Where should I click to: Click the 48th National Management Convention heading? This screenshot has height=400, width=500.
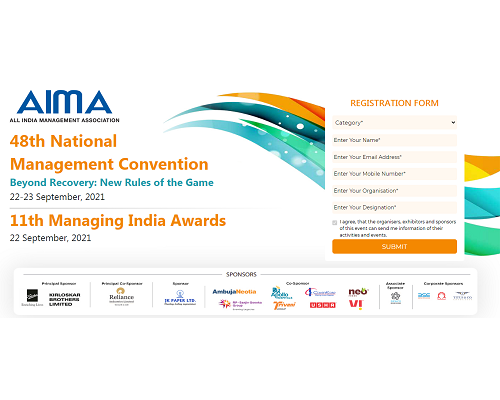click(x=109, y=153)
